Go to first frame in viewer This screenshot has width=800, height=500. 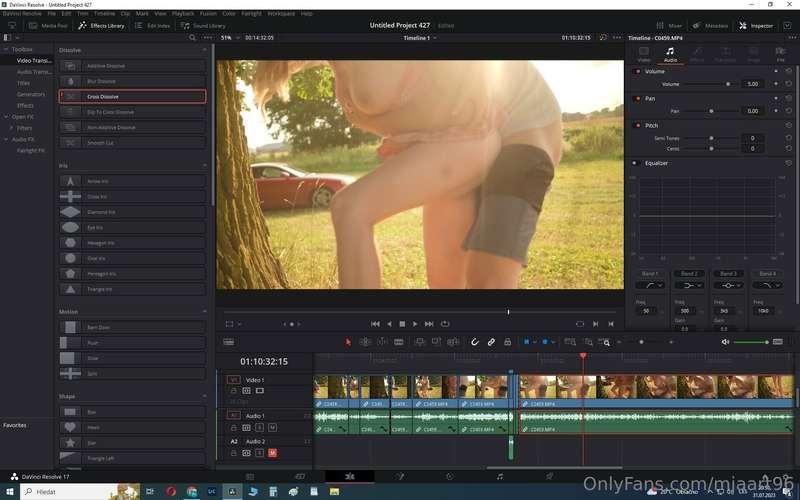(375, 324)
